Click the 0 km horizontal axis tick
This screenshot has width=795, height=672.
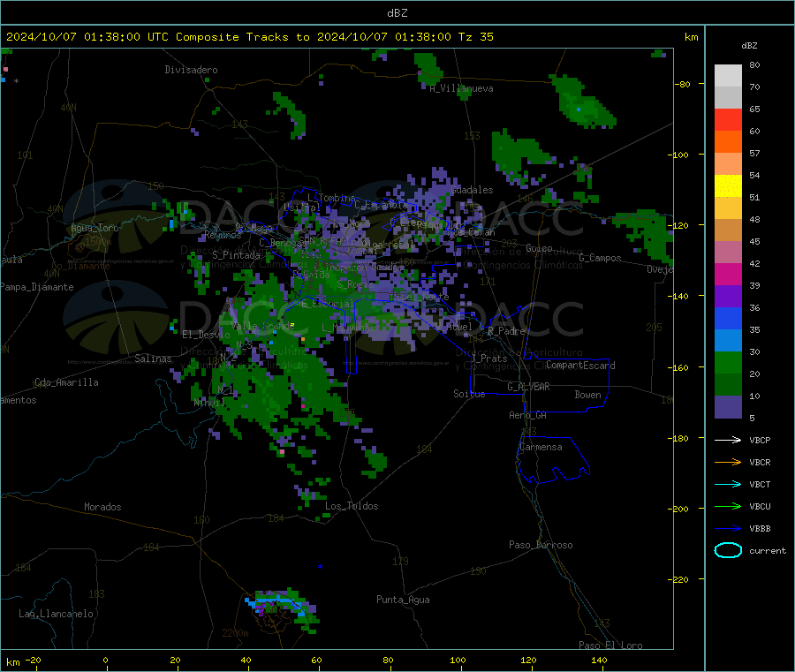point(105,660)
